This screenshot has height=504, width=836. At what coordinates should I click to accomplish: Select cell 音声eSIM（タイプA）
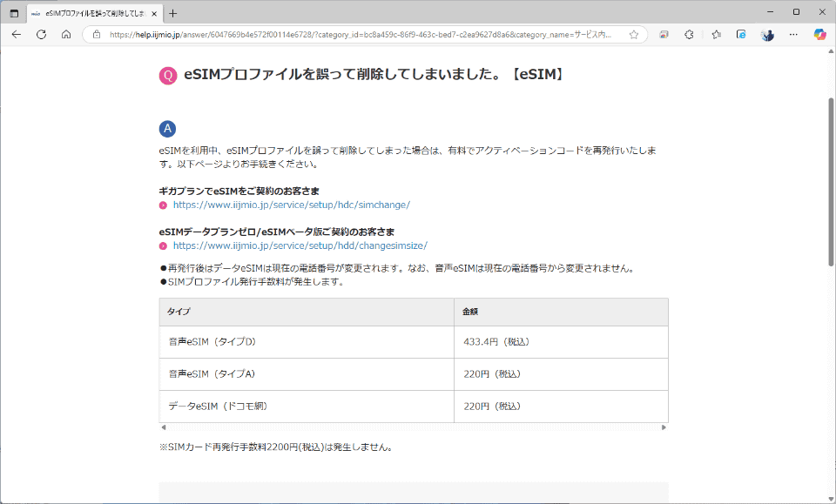click(x=307, y=374)
